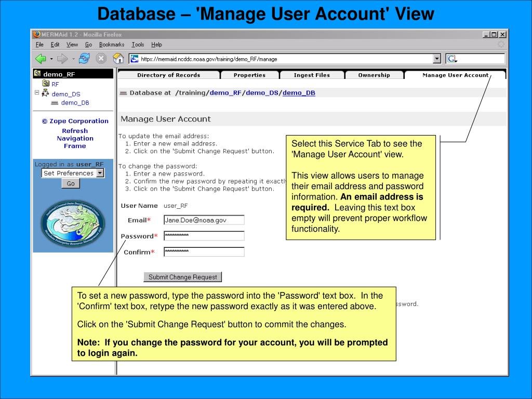The image size is (532, 399).
Task: Click the 'user_RF' user name value
Action: click(x=176, y=206)
